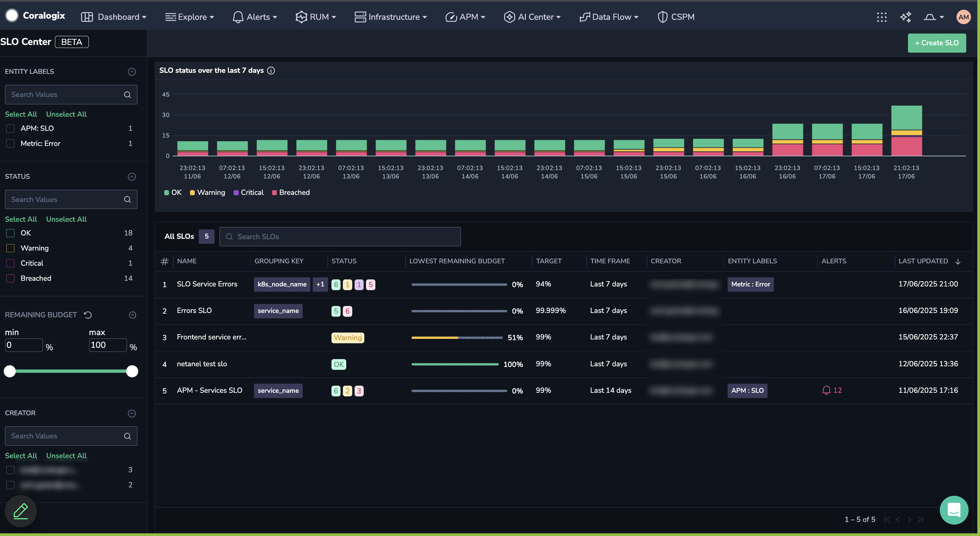Open the CSPM menu item
This screenshot has width=980, height=536.
(x=676, y=17)
